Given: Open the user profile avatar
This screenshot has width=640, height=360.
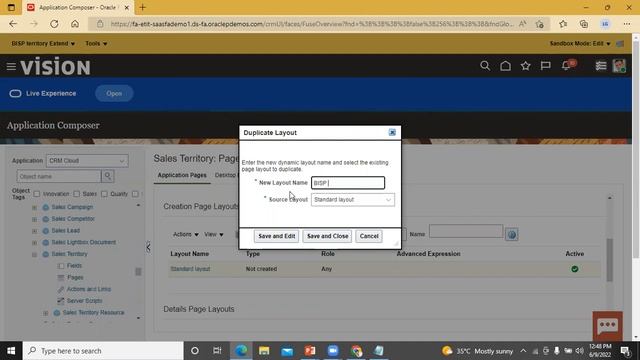Looking at the screenshot, I should [x=619, y=66].
